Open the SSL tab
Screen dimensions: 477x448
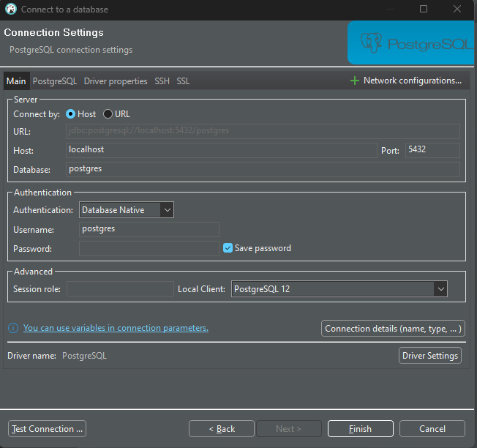click(183, 81)
